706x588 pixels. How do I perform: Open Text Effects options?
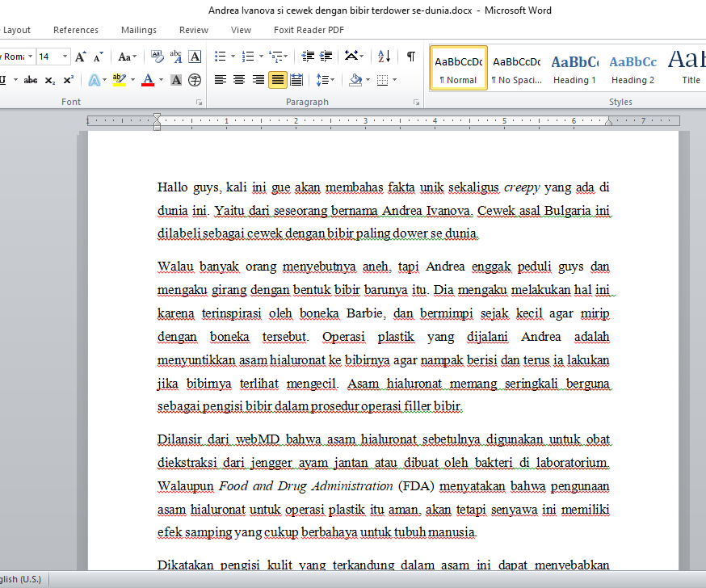[95, 80]
